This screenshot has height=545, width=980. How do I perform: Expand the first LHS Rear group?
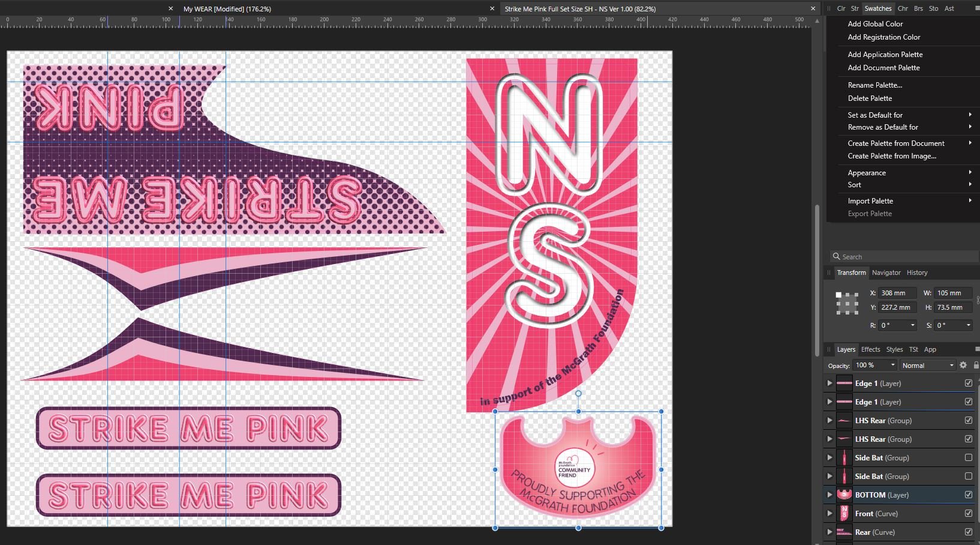point(829,420)
